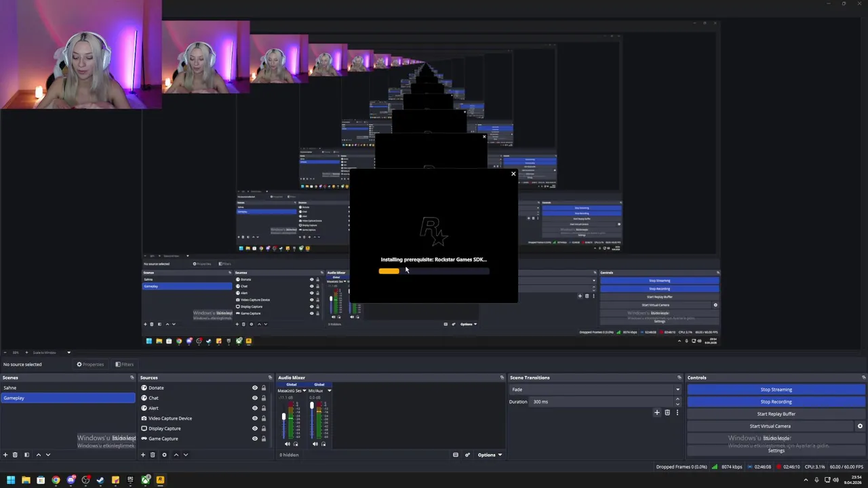Hide the Donate source

coord(255,388)
